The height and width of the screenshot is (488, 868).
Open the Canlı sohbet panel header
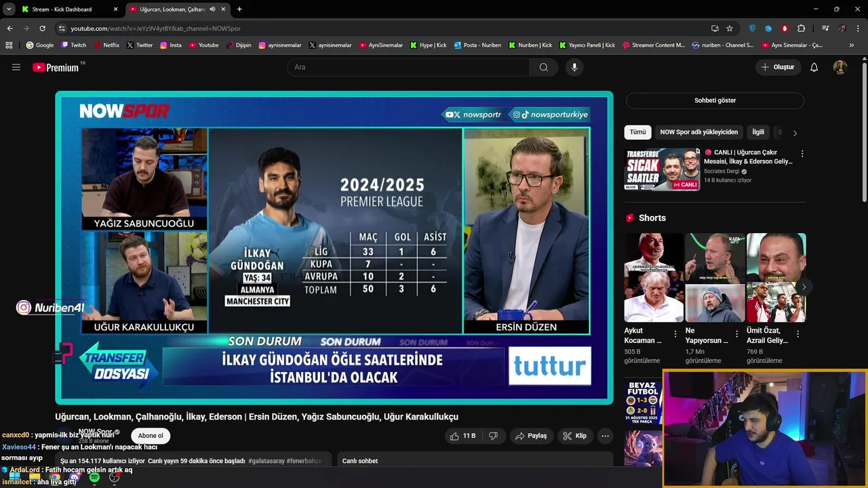(475, 461)
